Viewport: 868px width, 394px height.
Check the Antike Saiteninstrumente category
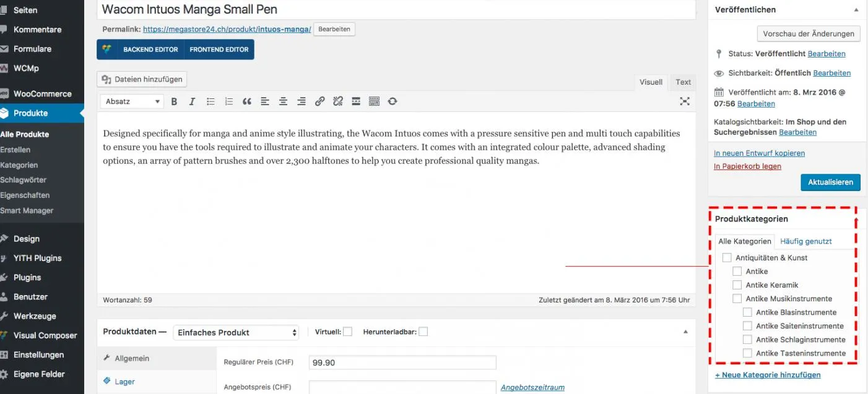click(747, 326)
